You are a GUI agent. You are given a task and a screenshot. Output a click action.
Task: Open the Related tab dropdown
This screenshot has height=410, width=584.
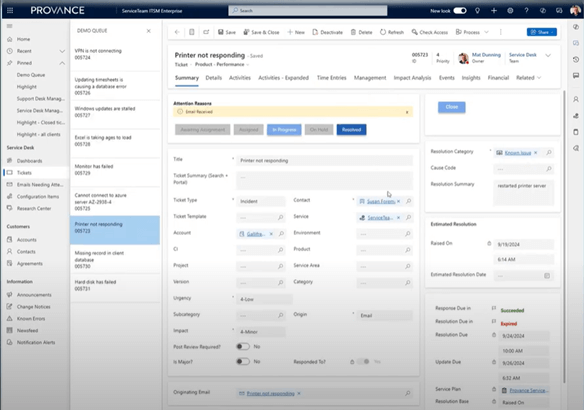529,78
